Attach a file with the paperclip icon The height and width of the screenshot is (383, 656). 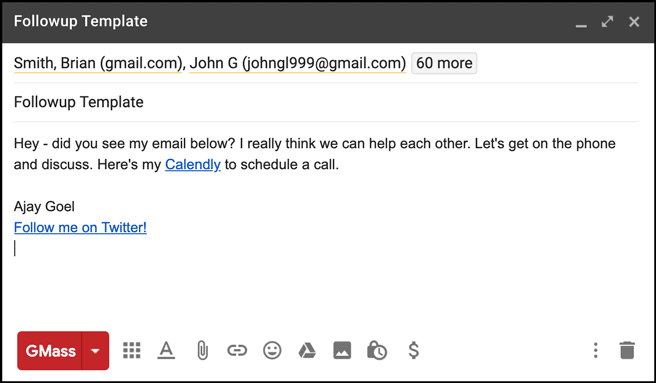(x=202, y=350)
